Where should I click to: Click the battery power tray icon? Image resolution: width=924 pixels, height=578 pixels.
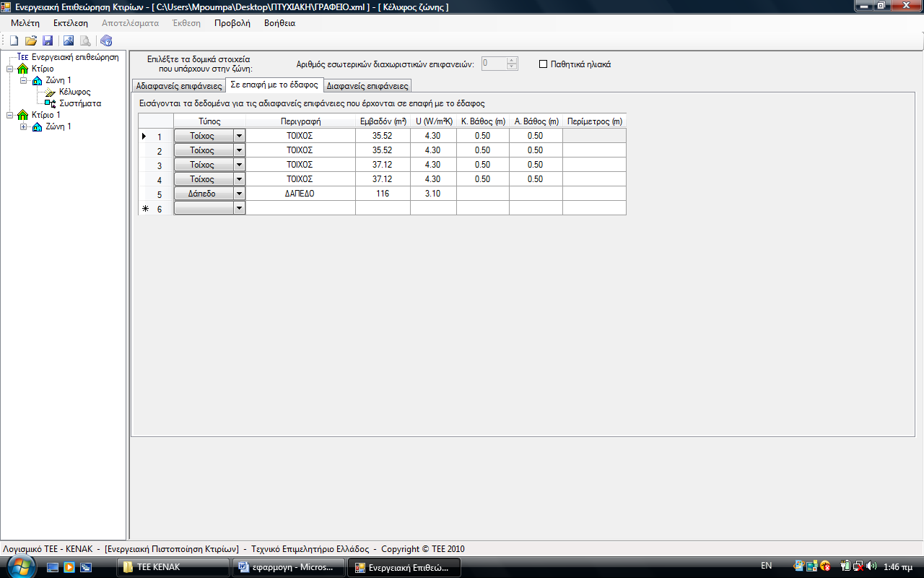point(845,566)
